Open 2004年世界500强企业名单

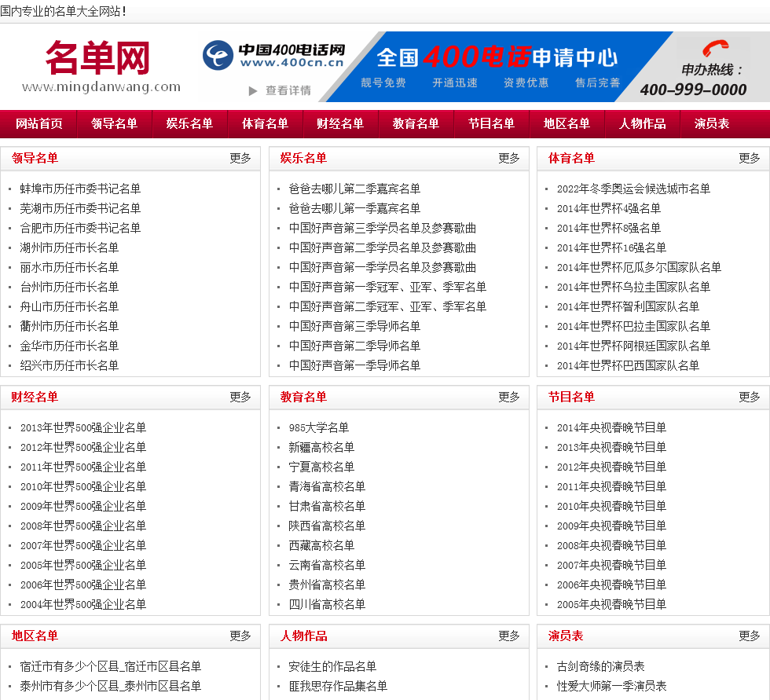click(83, 605)
